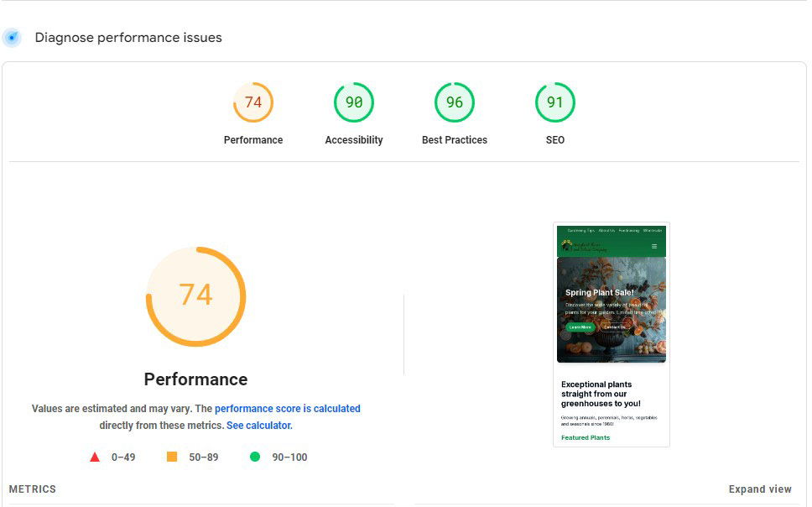Click the METRICS section heading
The height and width of the screenshot is (507, 812).
coord(33,489)
